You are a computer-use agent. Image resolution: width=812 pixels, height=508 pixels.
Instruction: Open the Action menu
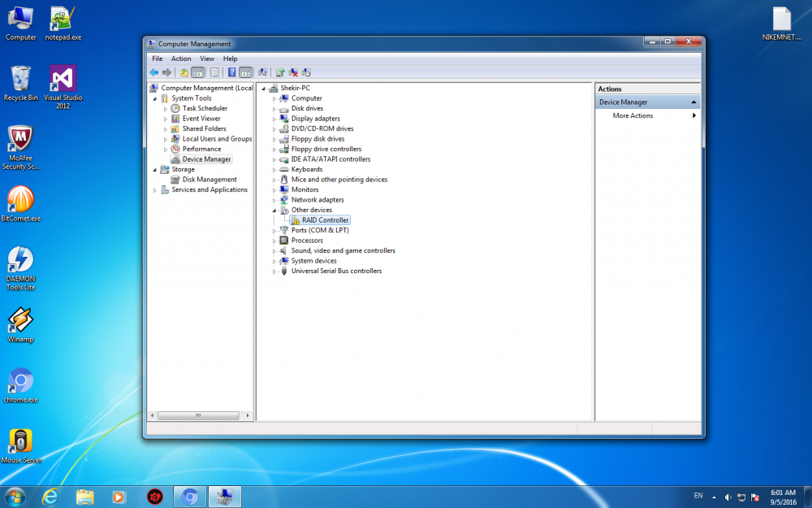tap(181, 59)
